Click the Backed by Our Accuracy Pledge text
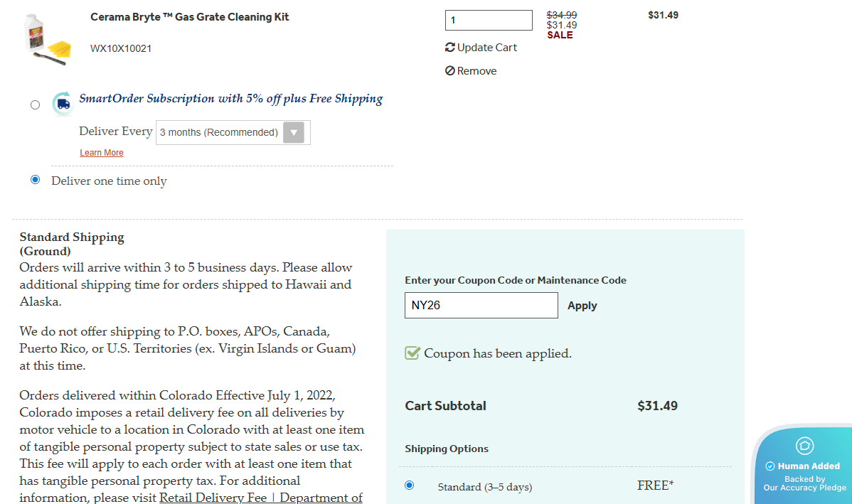852x504 pixels. [x=805, y=483]
